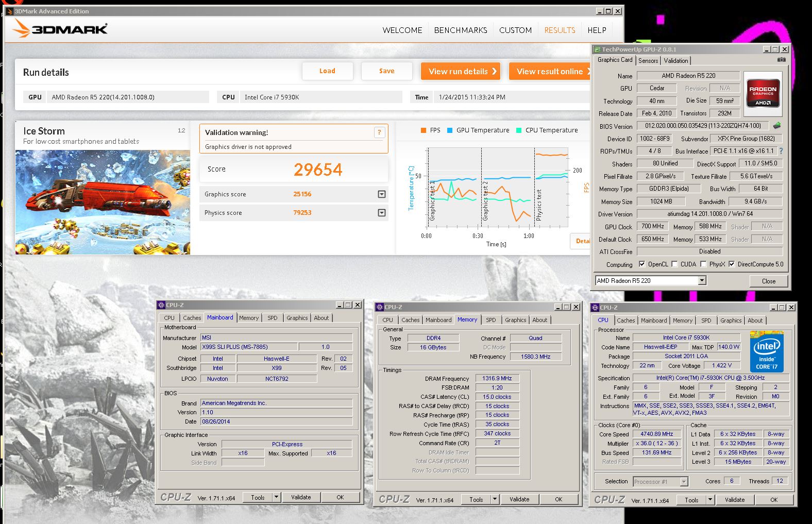Select Graphics Card tab in GPU-Z
The width and height of the screenshot is (812, 524).
615,60
